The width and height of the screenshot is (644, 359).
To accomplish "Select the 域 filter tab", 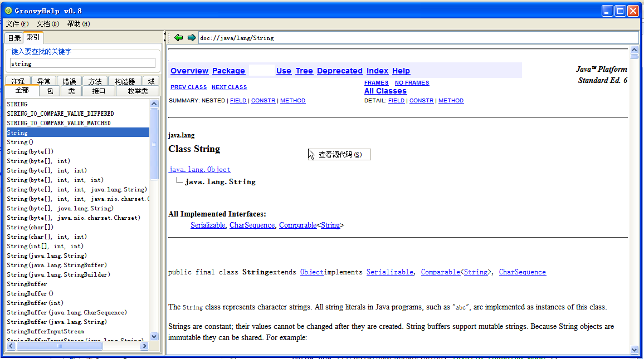I will (151, 81).
